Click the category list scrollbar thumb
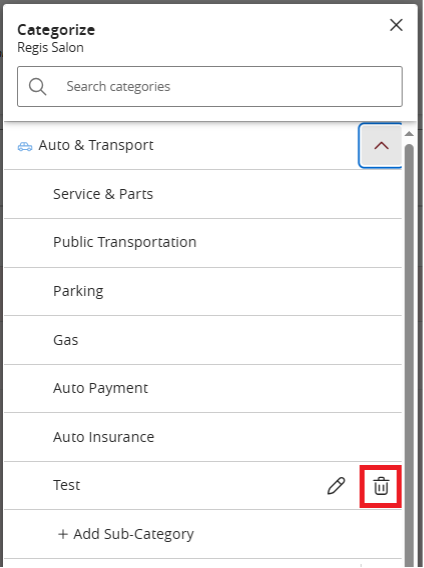The height and width of the screenshot is (568, 424). [409, 355]
